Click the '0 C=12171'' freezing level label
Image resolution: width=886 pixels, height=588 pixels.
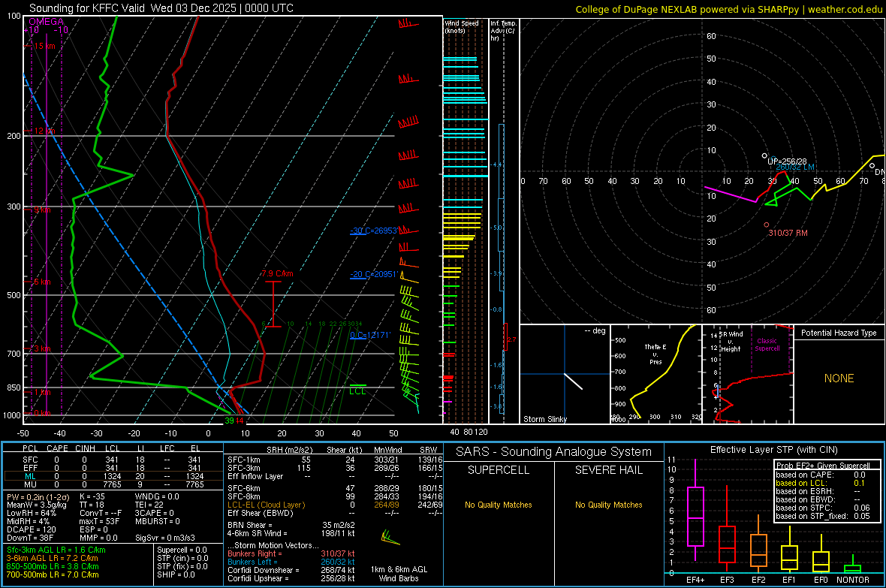[370, 335]
